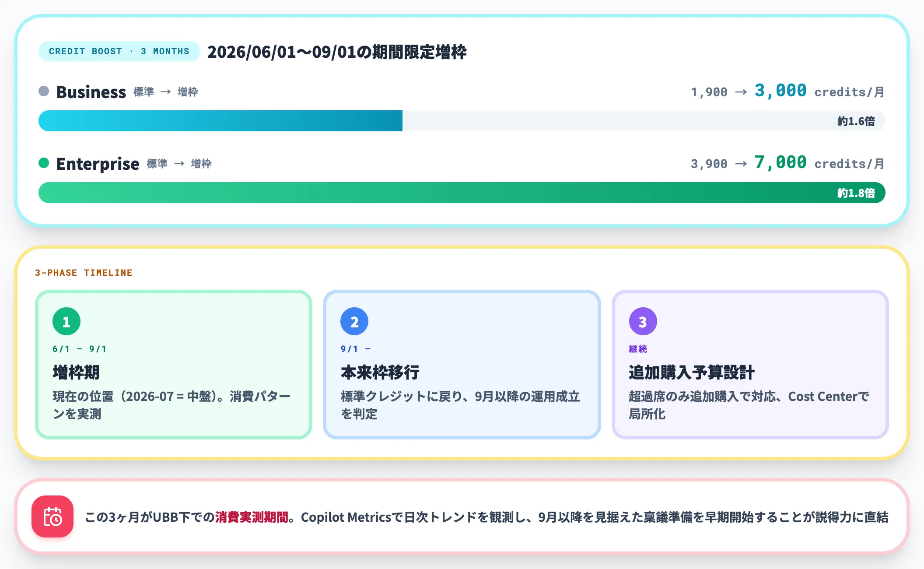Click the 1,900 standard credits value
Image resolution: width=924 pixels, height=569 pixels.
tap(709, 92)
